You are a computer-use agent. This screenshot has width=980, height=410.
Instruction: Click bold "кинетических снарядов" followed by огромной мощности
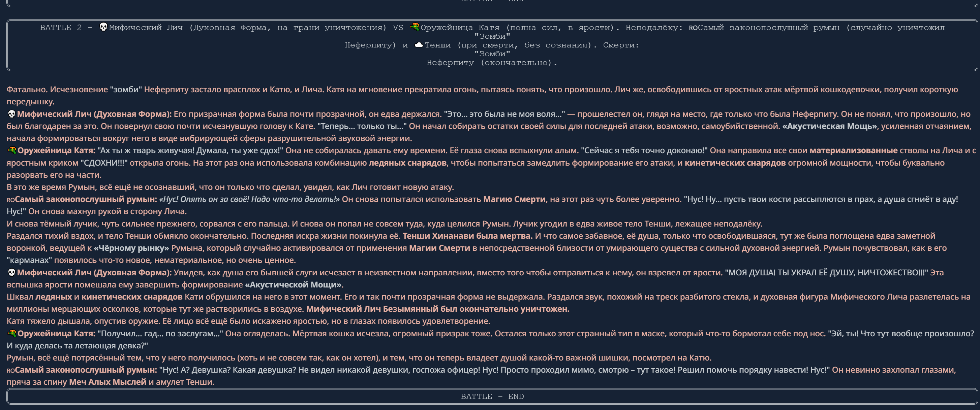(735, 163)
